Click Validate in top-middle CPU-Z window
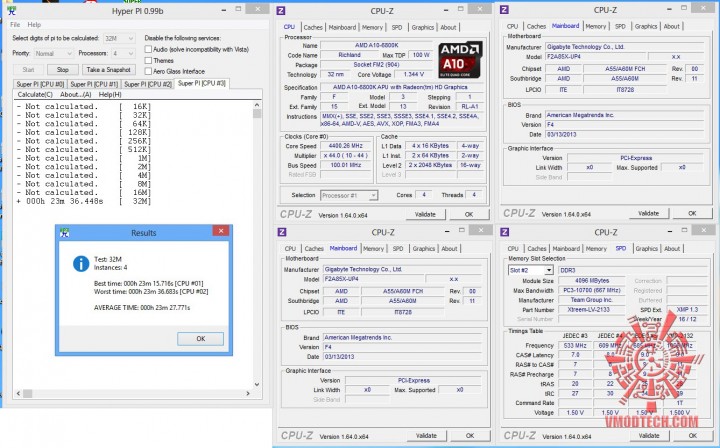Screen dimensions: 720x448 click(x=425, y=214)
